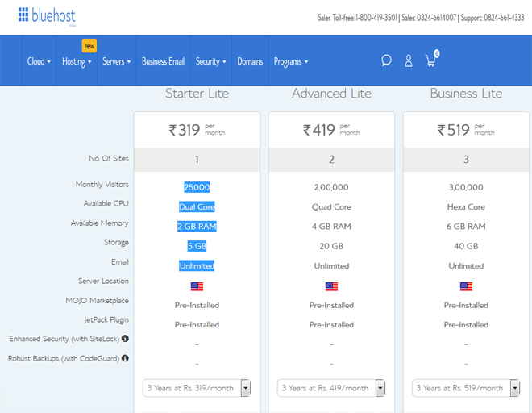532x413 pixels.
Task: Click the Business Lite plan heading
Action: [466, 94]
